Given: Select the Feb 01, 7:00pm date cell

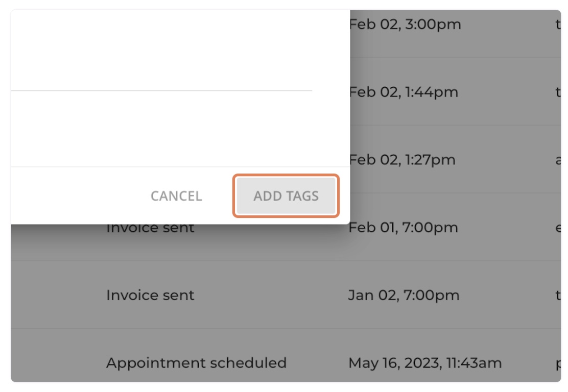Looking at the screenshot, I should click(404, 228).
